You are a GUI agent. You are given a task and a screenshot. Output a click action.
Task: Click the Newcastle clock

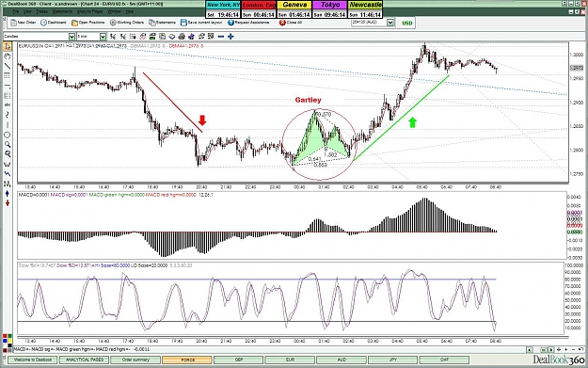click(x=365, y=9)
